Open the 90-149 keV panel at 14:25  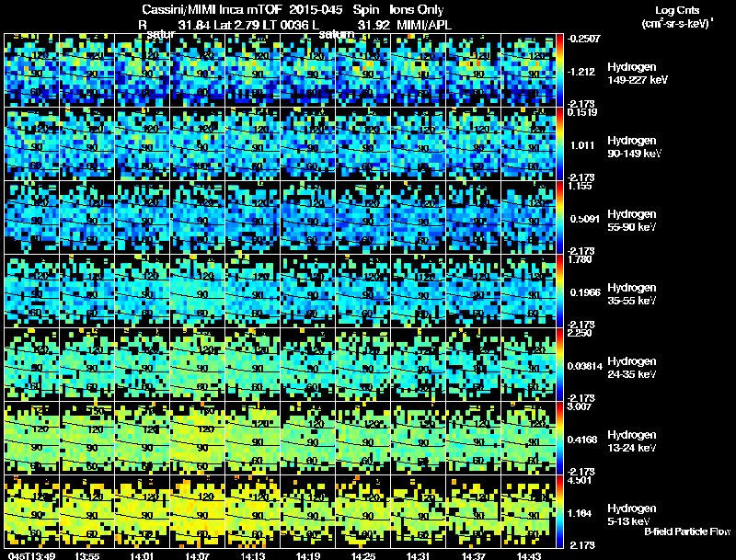pos(363,144)
